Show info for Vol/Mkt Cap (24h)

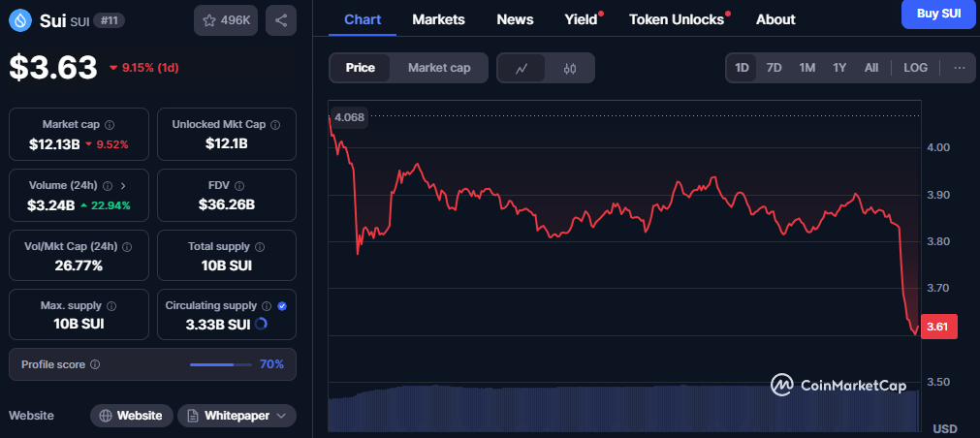(x=128, y=247)
